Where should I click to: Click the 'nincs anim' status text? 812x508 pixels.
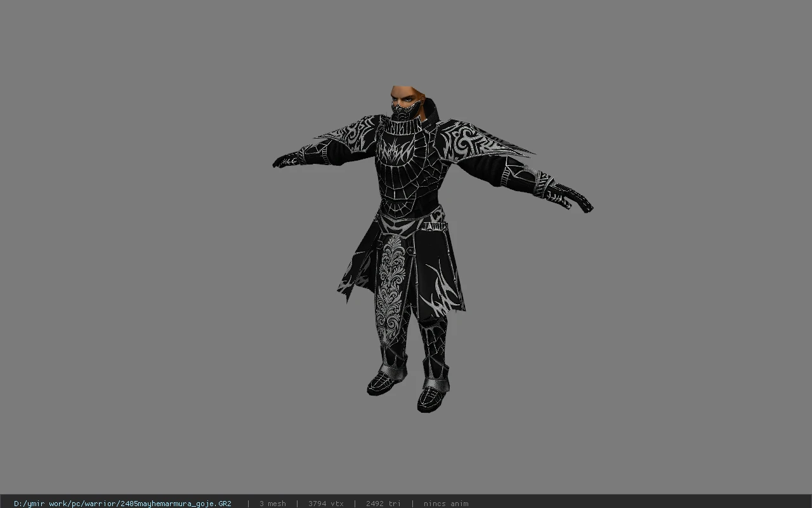(x=446, y=504)
